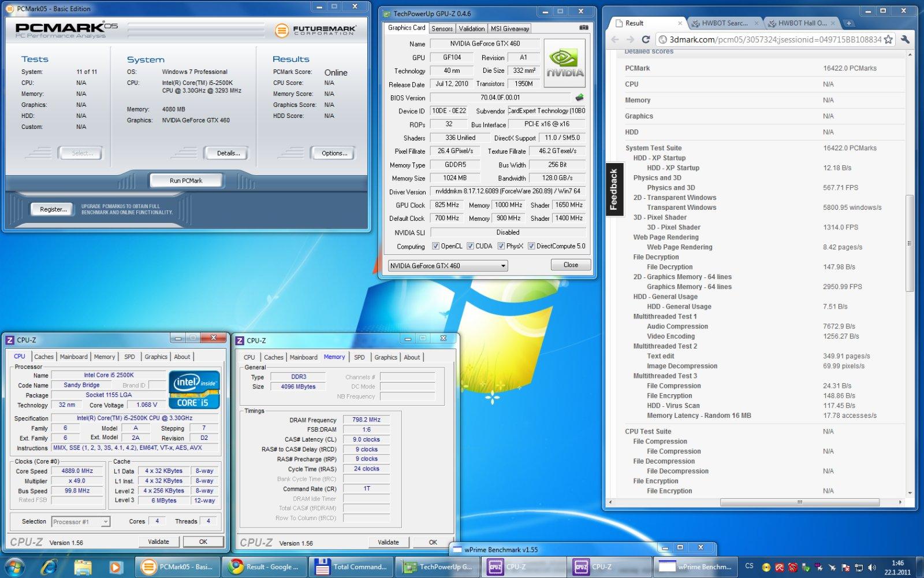Take a GPU-Z screenshot with the camera icon
The image size is (924, 578).
584,27
